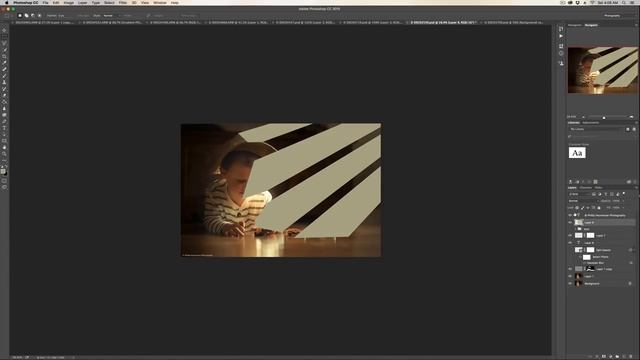The width and height of the screenshot is (640, 360).
Task: Lock transparent pixels in Layers panel
Action: coord(577,208)
